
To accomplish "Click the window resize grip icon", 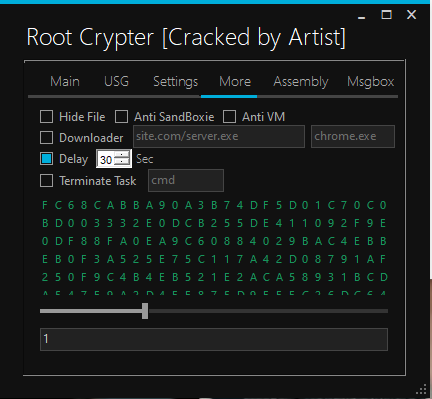I will (422, 389).
